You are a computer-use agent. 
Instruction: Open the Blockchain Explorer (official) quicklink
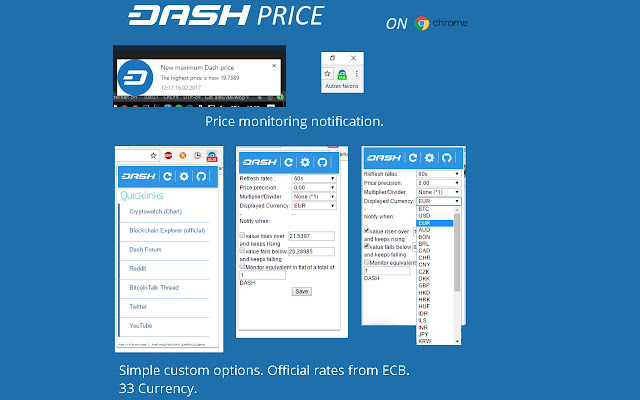pos(167,230)
